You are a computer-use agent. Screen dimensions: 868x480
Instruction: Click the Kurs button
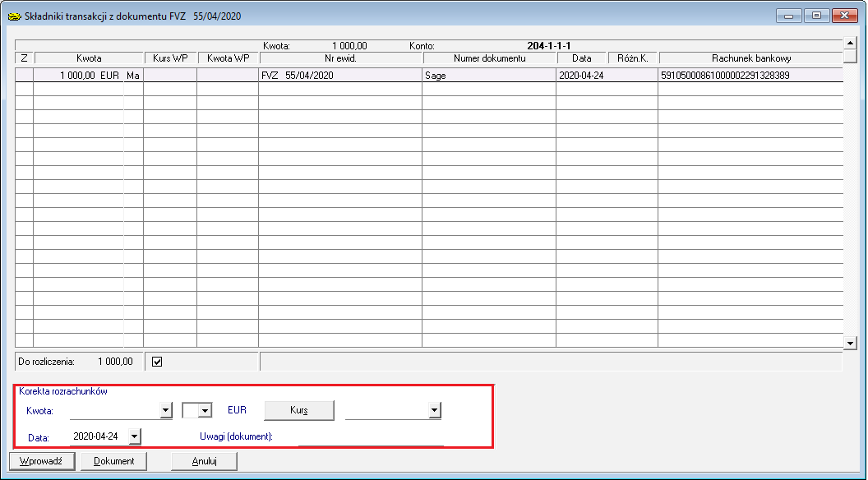coord(299,410)
